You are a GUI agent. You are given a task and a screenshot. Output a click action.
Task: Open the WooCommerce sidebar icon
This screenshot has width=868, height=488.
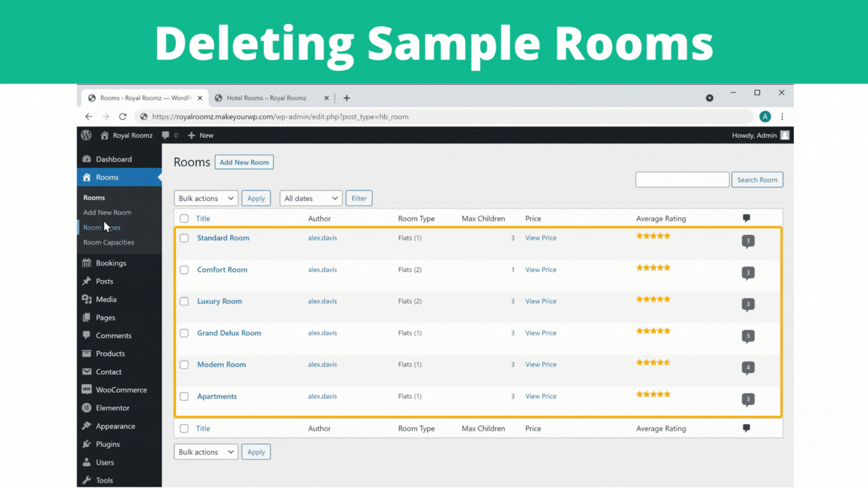coord(87,390)
